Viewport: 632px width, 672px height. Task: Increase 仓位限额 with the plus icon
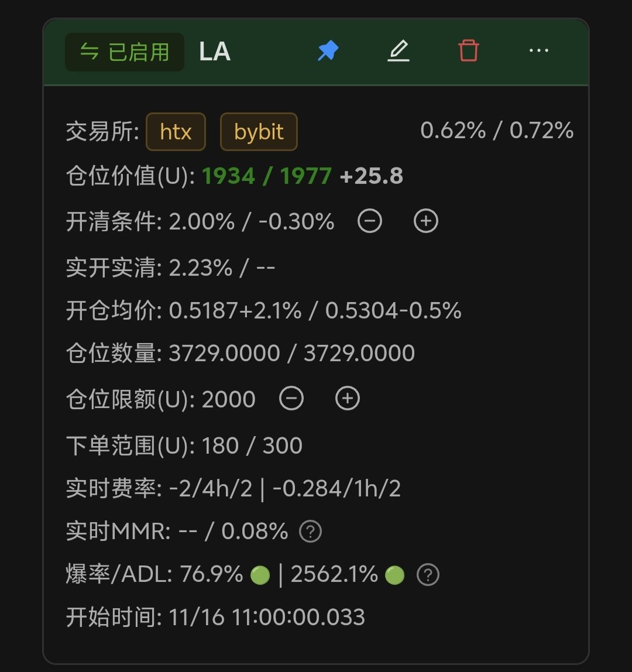click(347, 399)
